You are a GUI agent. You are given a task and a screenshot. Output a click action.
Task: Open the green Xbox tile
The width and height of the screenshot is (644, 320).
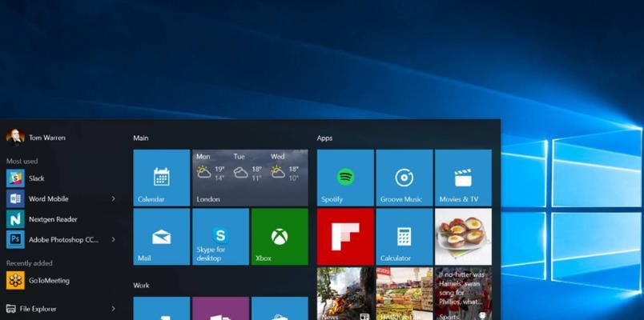point(280,237)
